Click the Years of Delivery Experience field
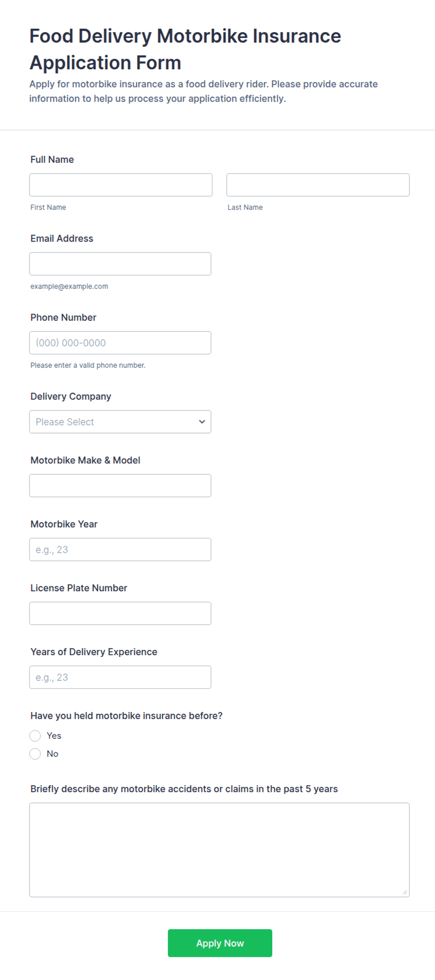 click(120, 678)
